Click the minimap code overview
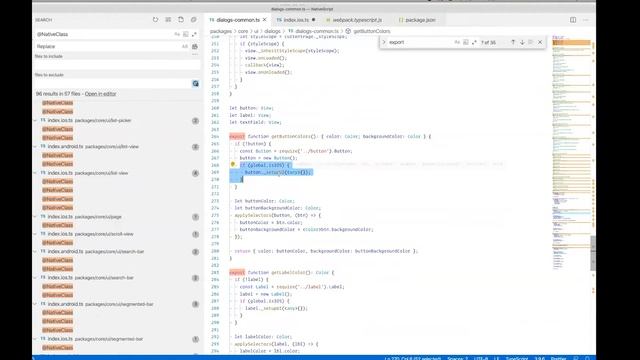Screen dimensions: 640x360 pos(571,153)
